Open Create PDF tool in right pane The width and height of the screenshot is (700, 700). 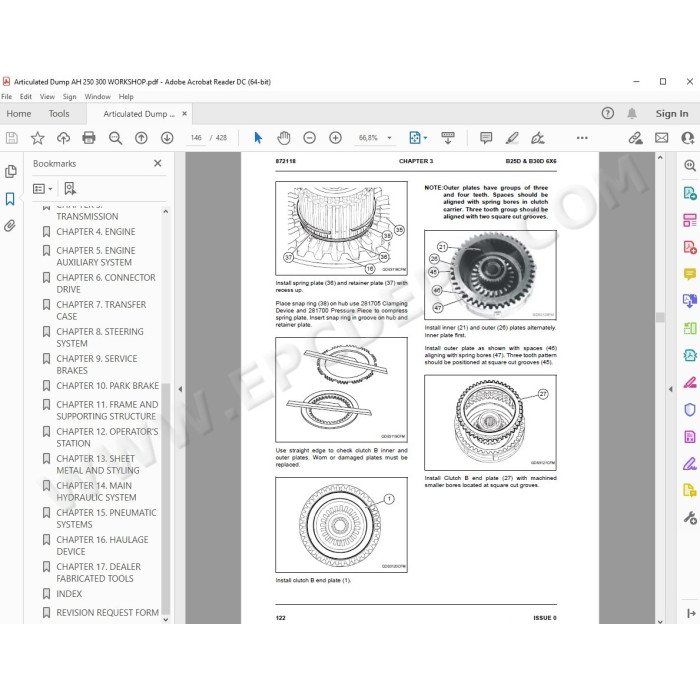point(690,247)
